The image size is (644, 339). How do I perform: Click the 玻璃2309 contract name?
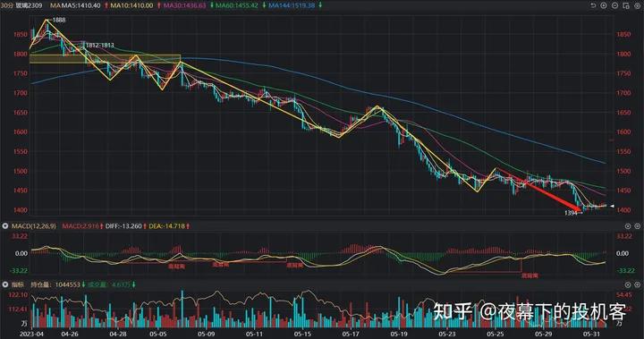pos(29,5)
